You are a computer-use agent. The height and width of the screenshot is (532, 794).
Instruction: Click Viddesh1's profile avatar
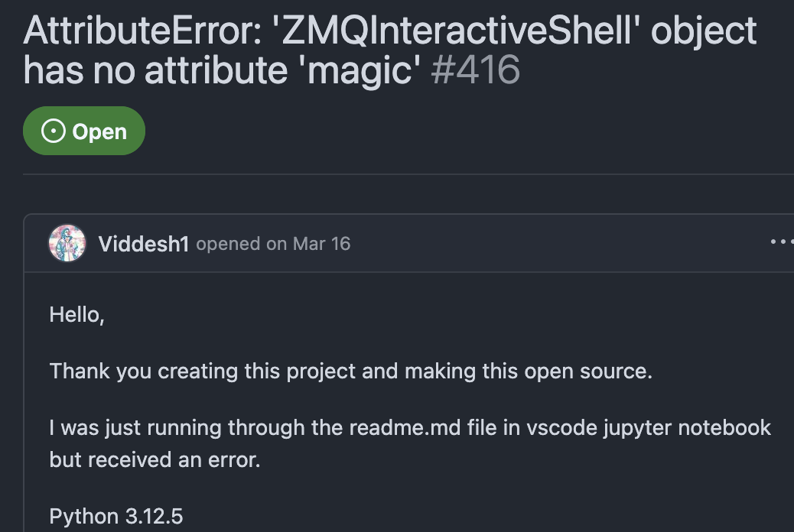tap(67, 243)
